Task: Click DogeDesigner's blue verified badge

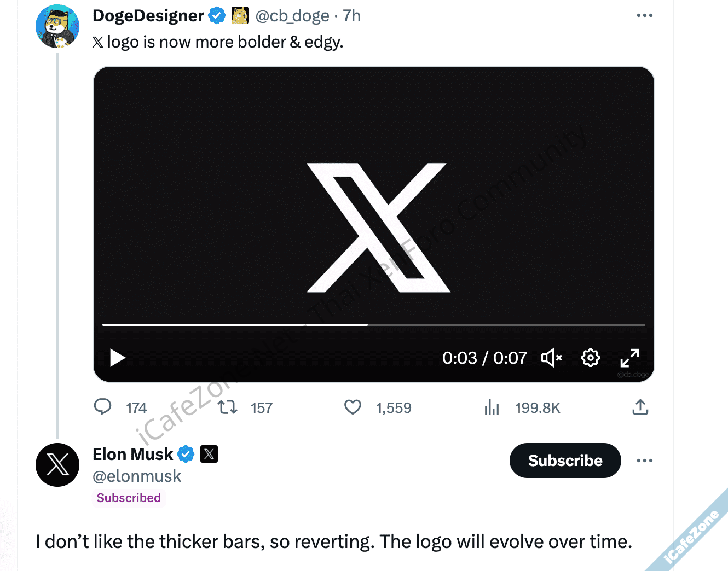Action: [217, 16]
